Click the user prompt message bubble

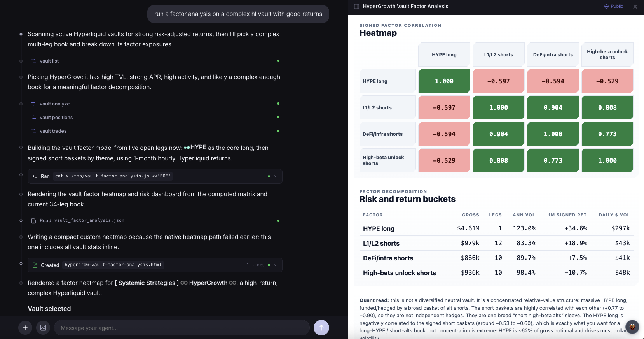[x=238, y=14]
